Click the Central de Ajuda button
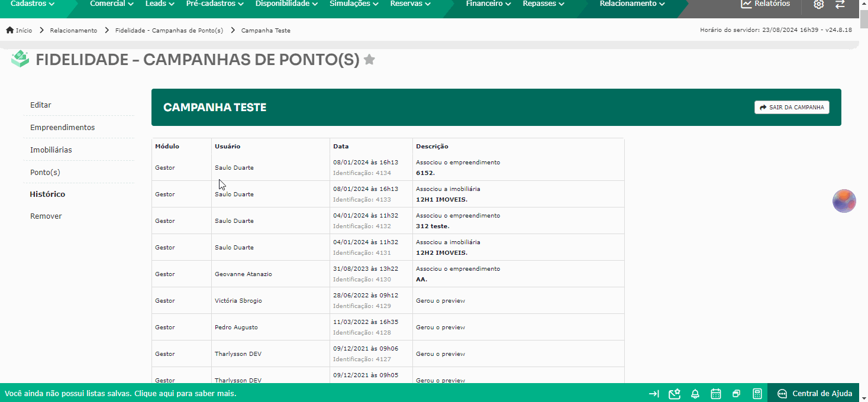Viewport: 868px width, 402px height. click(815, 393)
